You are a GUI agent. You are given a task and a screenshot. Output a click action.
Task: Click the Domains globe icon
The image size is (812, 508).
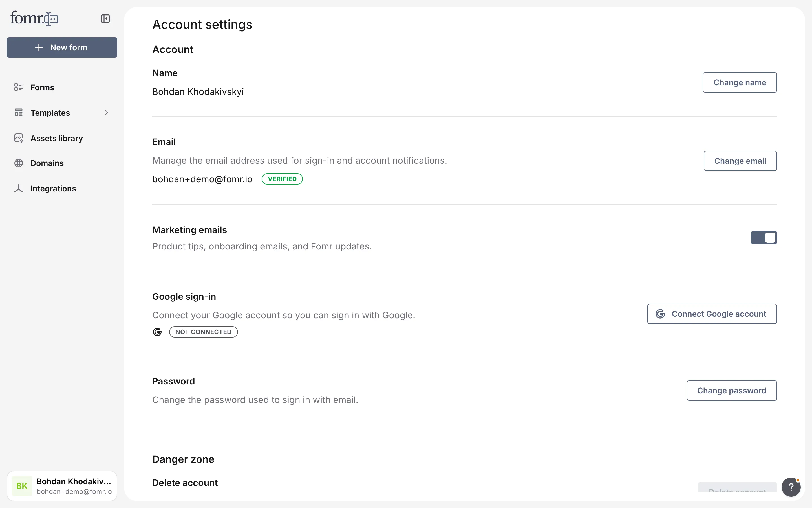pos(18,163)
